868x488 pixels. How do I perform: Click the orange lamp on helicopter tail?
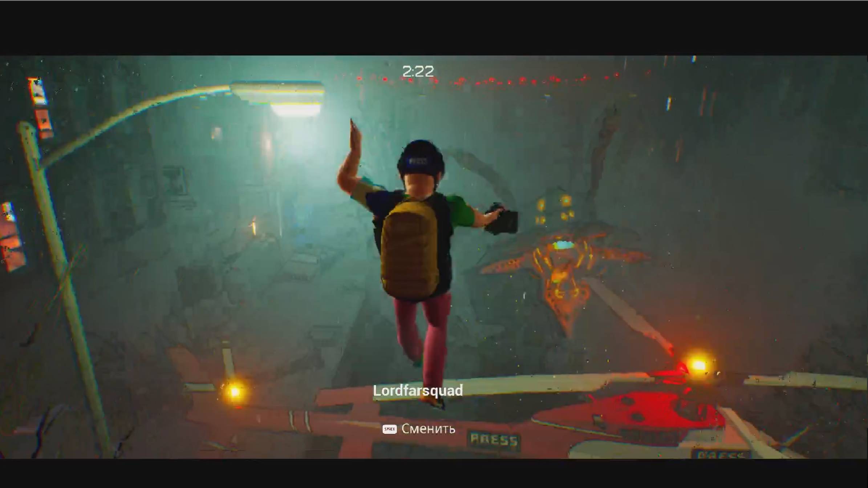697,365
